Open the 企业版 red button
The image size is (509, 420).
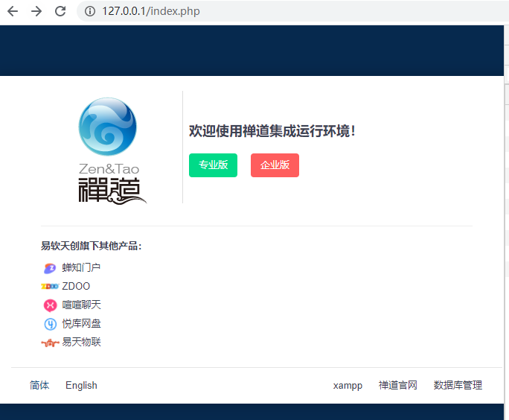coord(275,165)
